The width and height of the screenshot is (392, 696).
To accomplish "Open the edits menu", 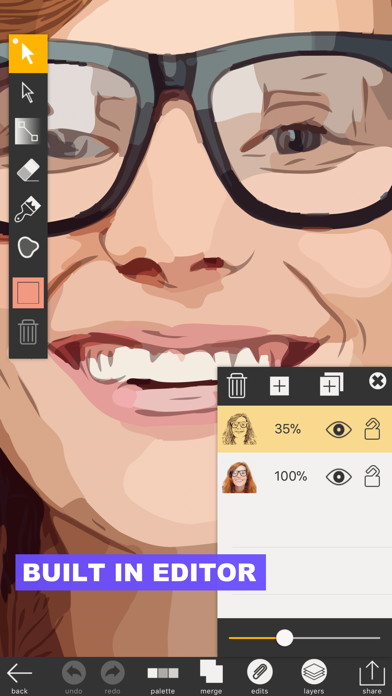I will point(260,676).
